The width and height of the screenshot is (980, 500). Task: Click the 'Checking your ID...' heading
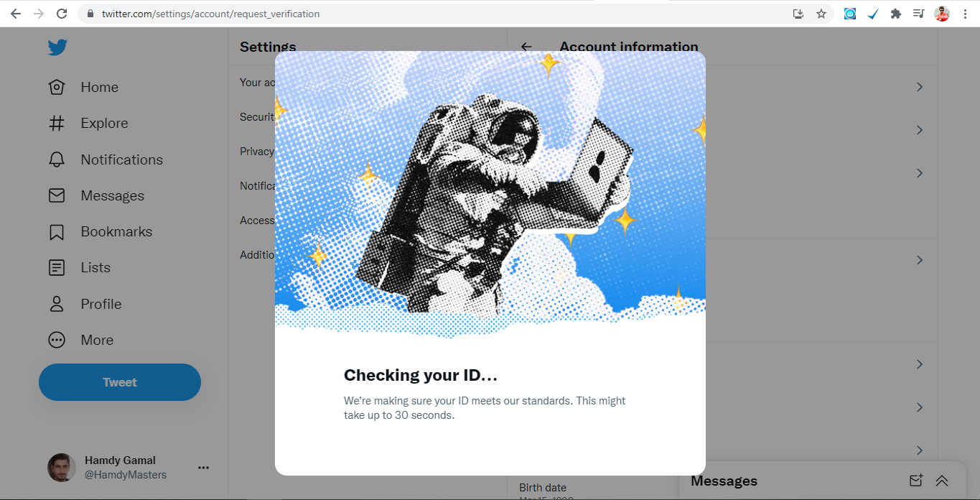coord(421,375)
